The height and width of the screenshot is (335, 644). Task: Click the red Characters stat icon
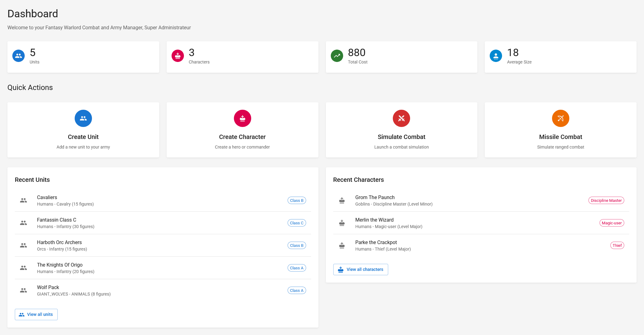point(178,56)
